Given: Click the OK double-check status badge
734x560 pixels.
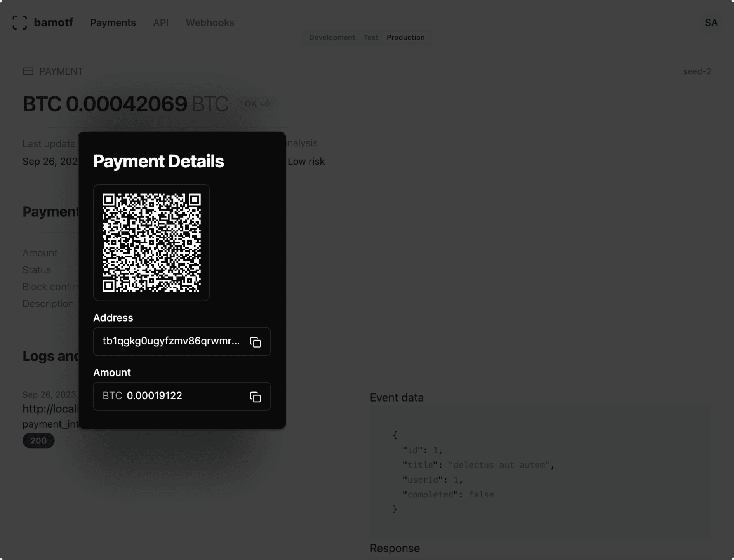Looking at the screenshot, I should (257, 104).
